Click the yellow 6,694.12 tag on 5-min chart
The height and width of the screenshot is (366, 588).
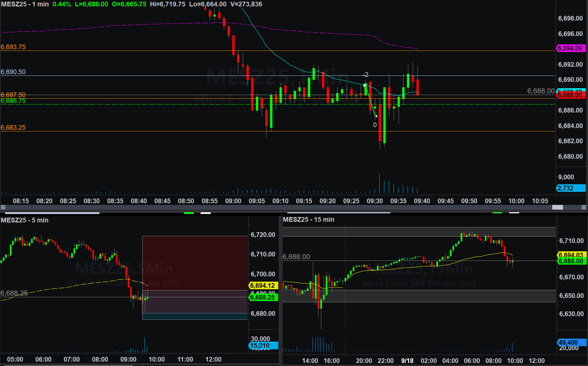(x=263, y=285)
